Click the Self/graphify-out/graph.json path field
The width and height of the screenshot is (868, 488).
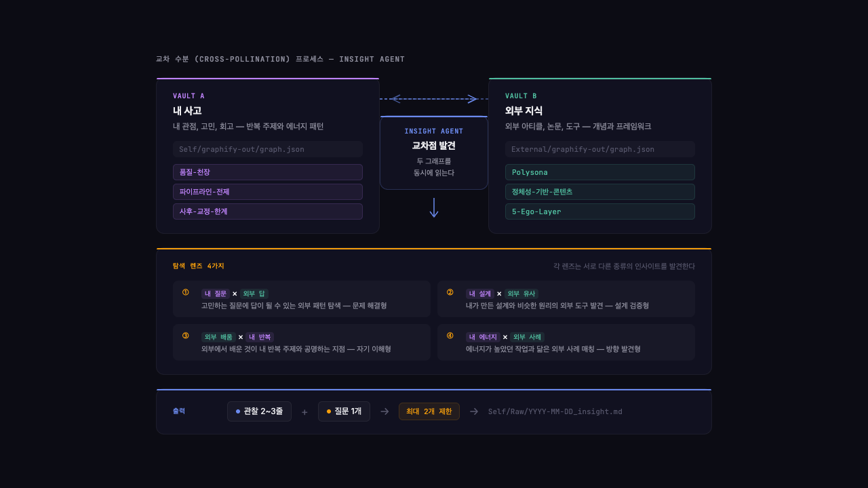click(267, 149)
